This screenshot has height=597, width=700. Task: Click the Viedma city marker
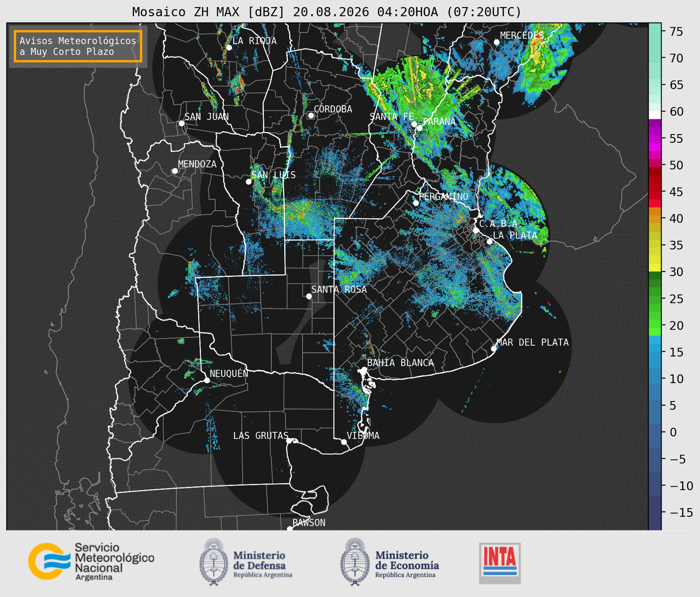coord(344,442)
